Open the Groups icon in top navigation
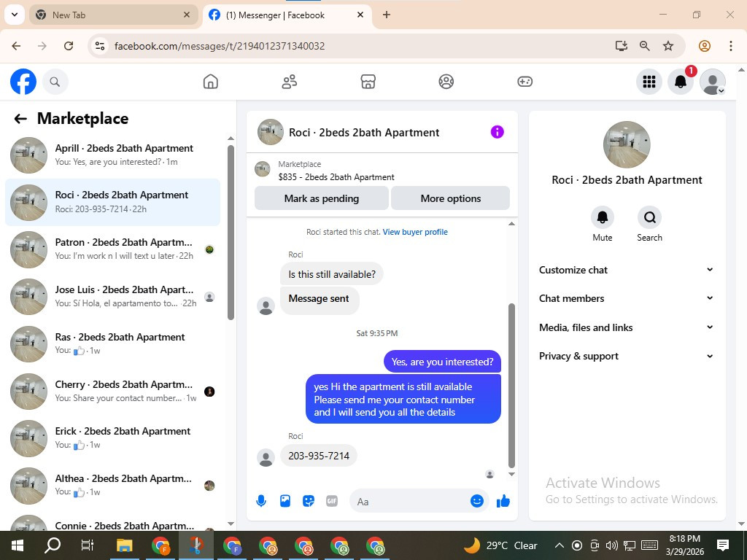747x560 pixels. pyautogui.click(x=446, y=82)
